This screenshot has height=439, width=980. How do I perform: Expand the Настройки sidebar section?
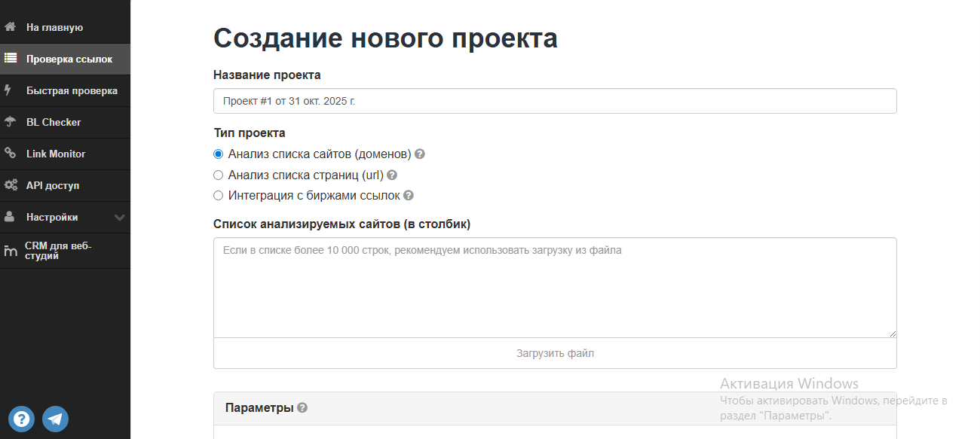pos(118,216)
